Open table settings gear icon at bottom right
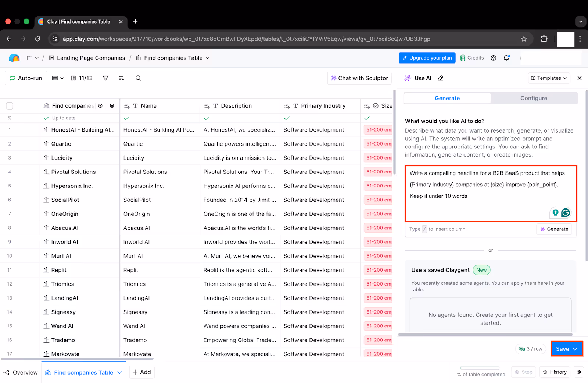This screenshot has height=383, width=588. tap(579, 372)
